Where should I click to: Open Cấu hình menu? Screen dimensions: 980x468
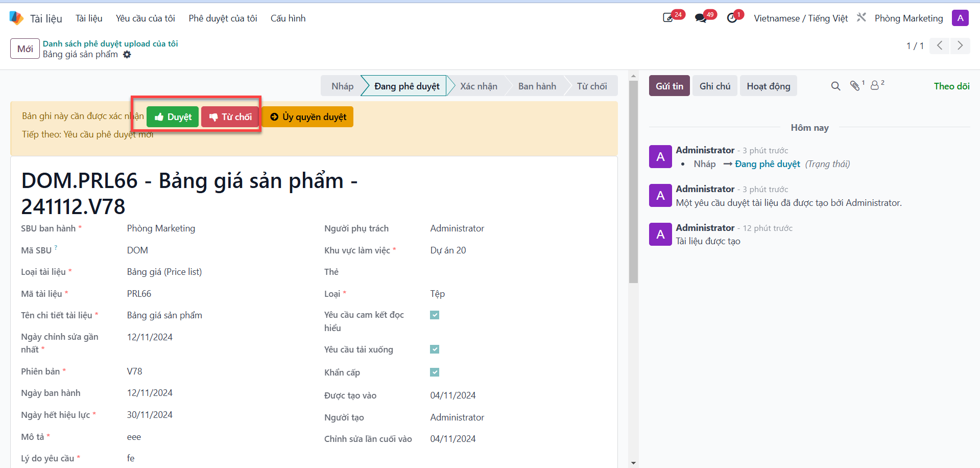pos(288,18)
